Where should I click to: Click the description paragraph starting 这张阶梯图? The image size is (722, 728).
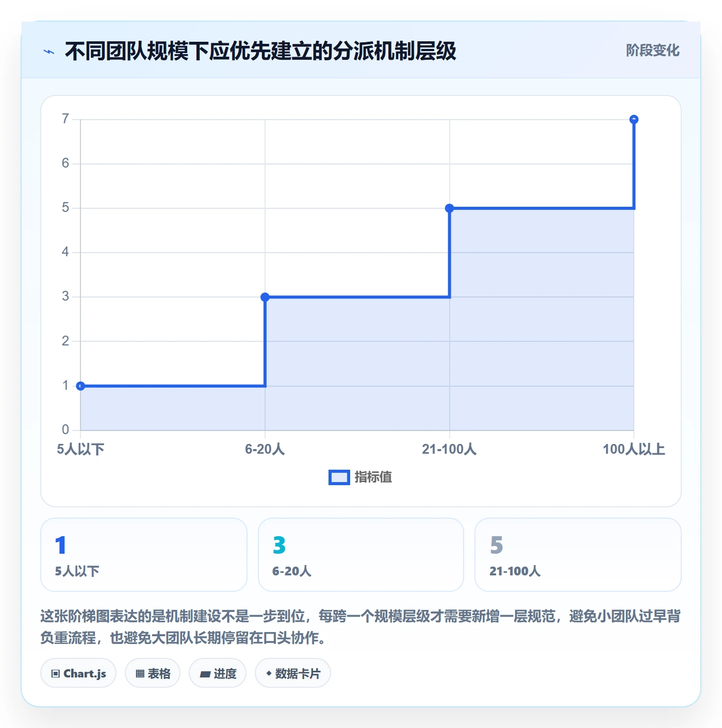pos(360,627)
